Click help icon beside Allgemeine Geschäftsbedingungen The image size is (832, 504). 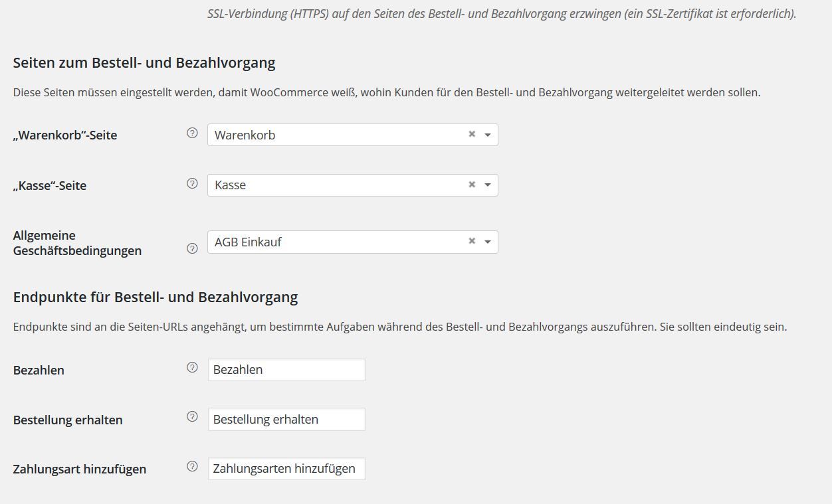click(x=192, y=248)
